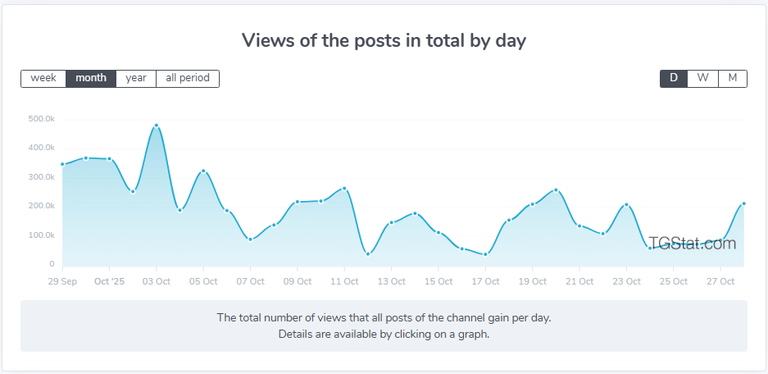Select the week period button
768x374 pixels.
pyautogui.click(x=43, y=78)
